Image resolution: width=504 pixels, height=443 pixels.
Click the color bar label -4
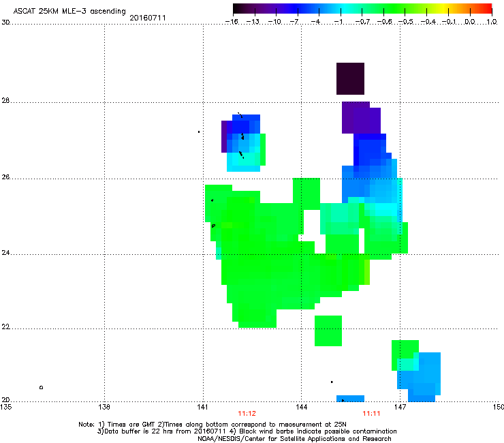click(315, 22)
